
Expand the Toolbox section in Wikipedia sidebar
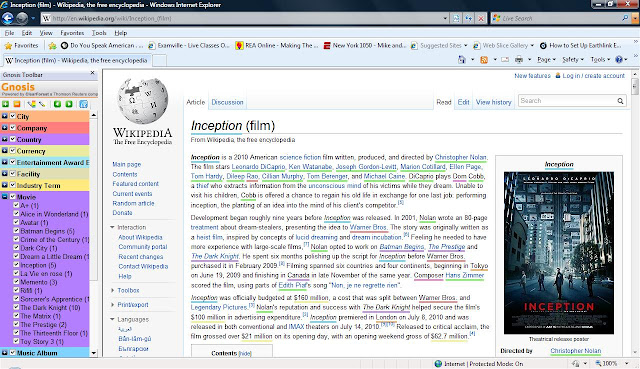(x=113, y=290)
